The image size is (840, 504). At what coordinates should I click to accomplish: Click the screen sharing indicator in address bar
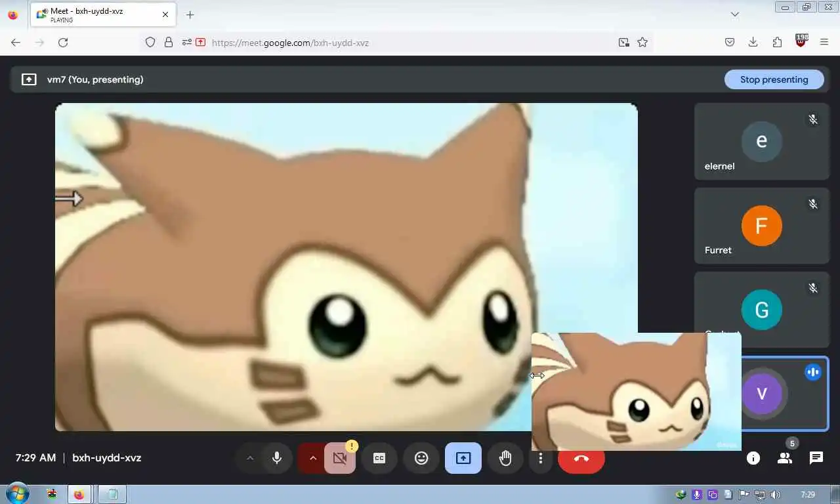(200, 43)
